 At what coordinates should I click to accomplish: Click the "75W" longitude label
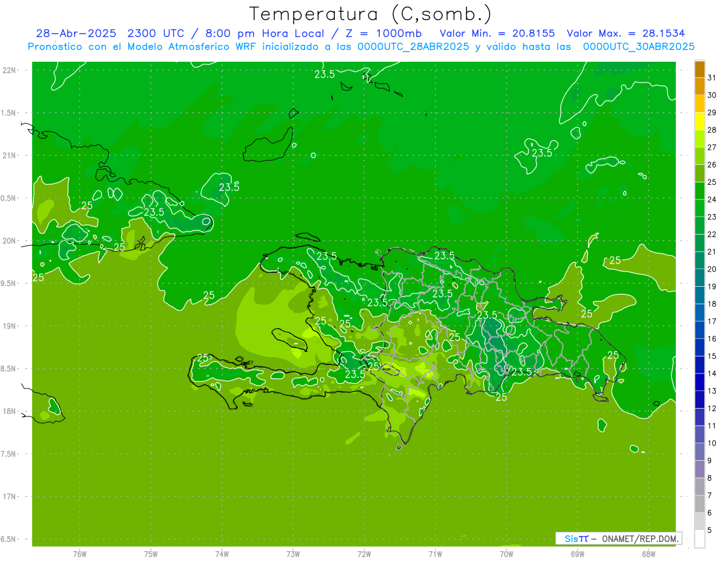(x=150, y=554)
